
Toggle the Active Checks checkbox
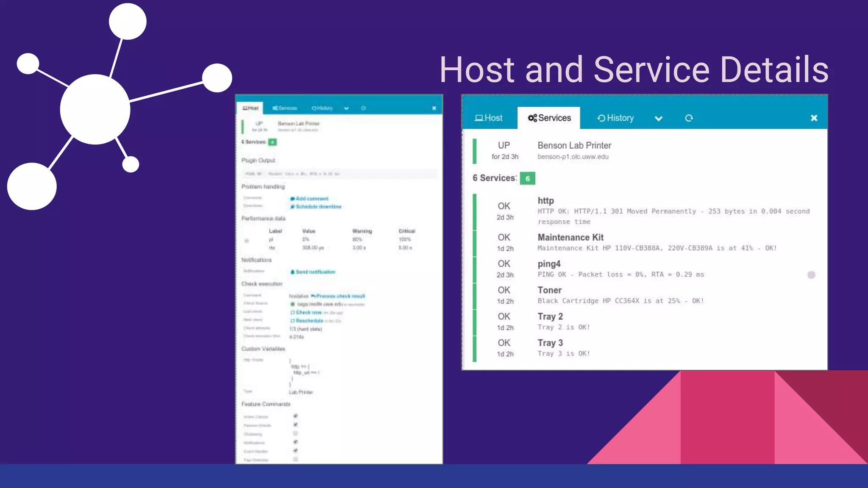[295, 416]
